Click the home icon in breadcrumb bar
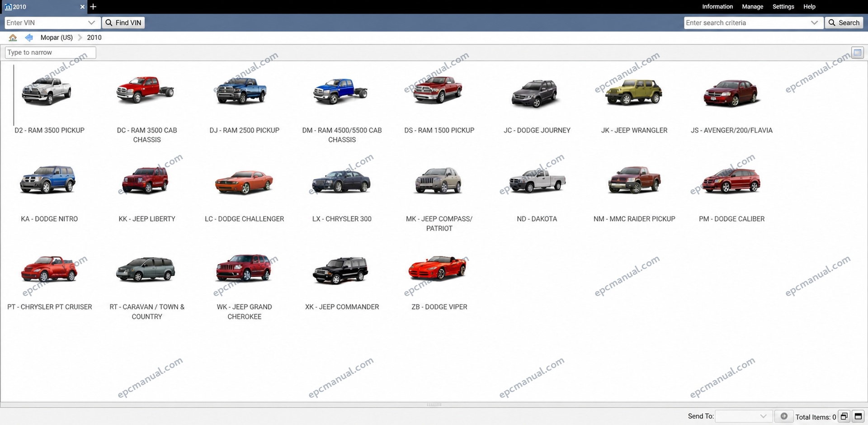Screen dimensions: 868x425 point(13,38)
